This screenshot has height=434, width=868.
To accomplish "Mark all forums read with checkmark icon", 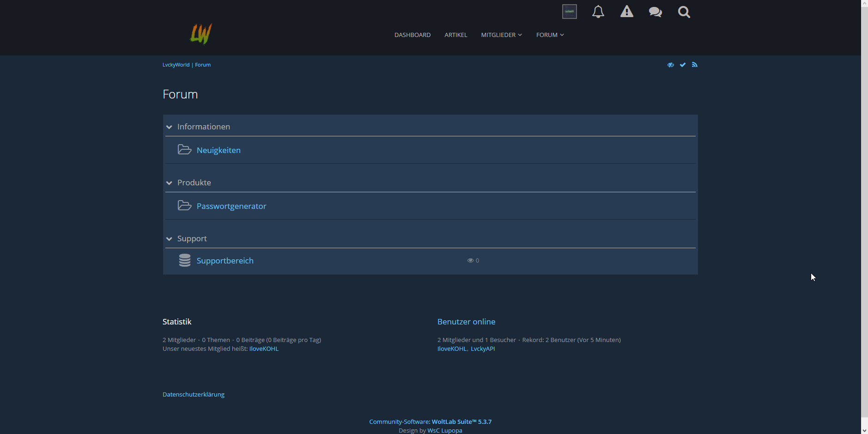I will tap(682, 65).
